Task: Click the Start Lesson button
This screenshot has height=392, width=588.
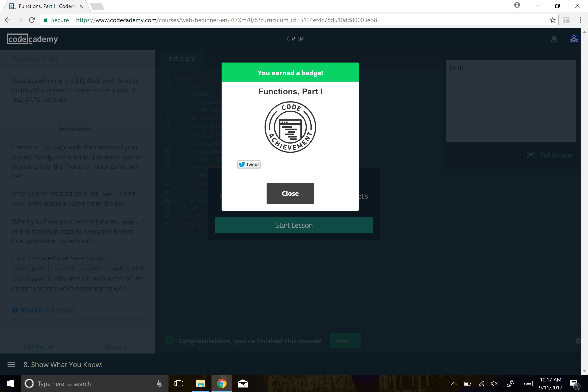Action: click(x=294, y=225)
